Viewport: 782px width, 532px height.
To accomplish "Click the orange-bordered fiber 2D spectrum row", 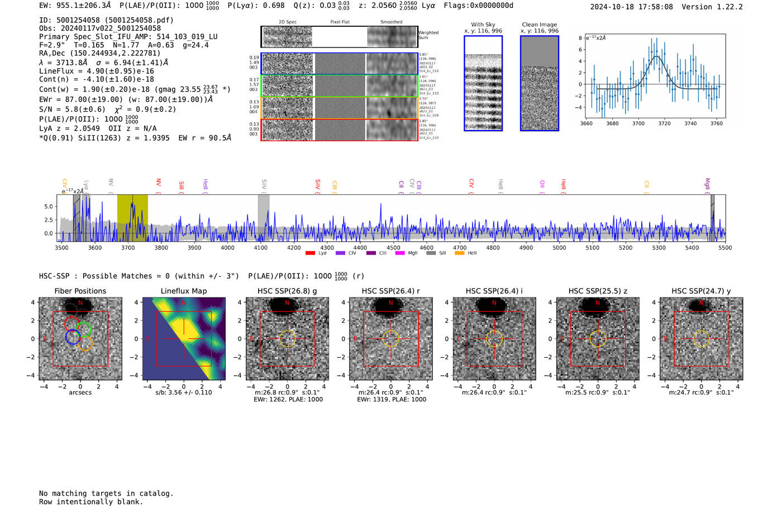I will [339, 108].
